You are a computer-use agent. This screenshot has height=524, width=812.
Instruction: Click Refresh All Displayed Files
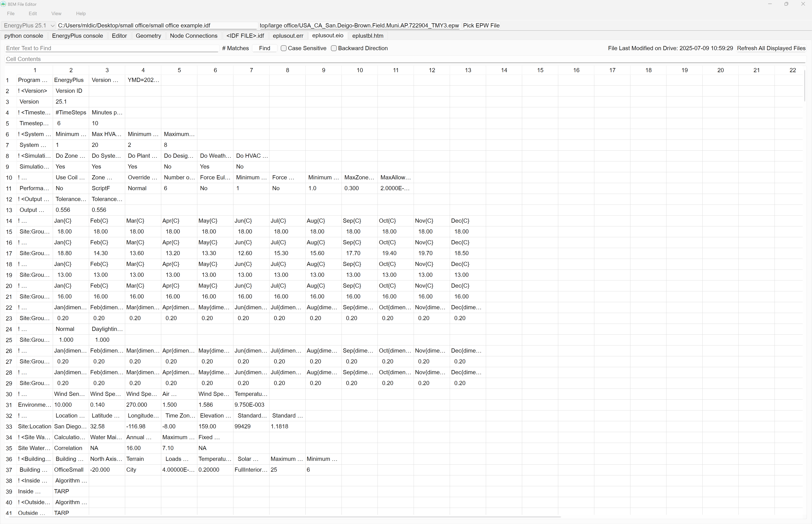tap(771, 48)
